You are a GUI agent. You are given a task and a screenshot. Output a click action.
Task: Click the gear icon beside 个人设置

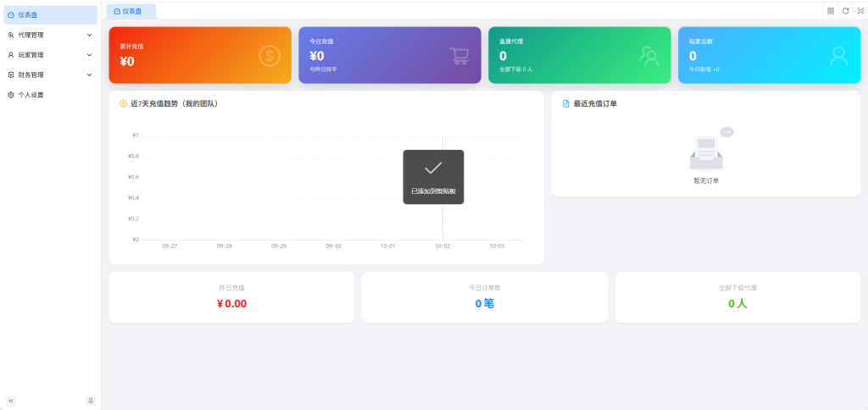[x=11, y=95]
